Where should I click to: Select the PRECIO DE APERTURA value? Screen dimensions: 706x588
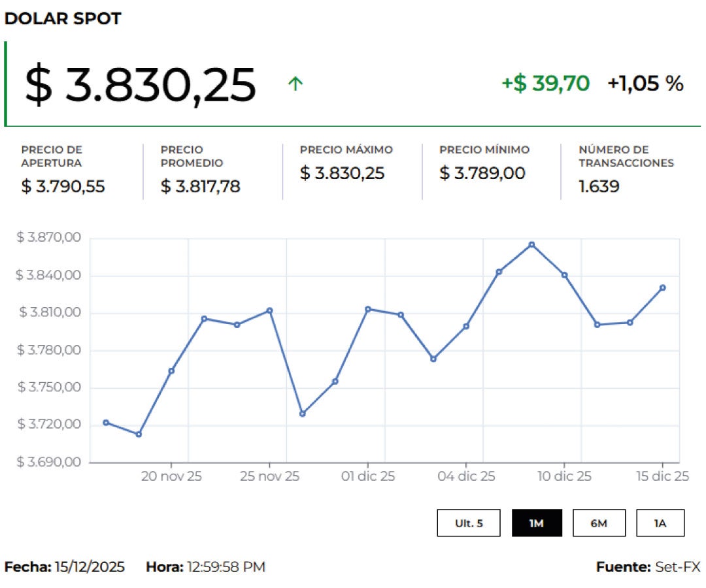pyautogui.click(x=63, y=186)
